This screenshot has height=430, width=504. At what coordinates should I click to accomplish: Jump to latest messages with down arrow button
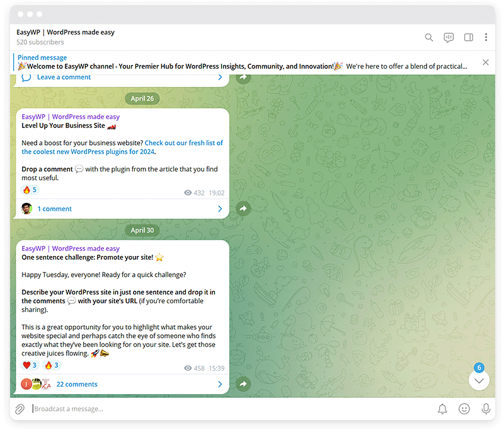(x=479, y=380)
